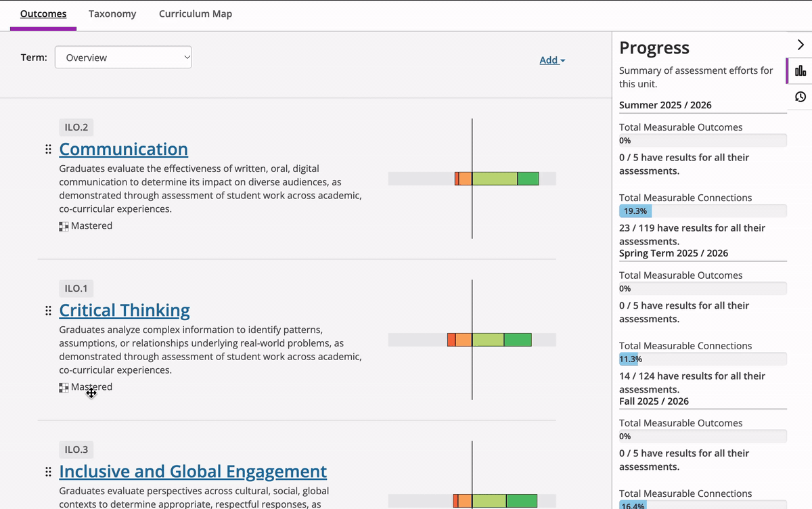Click the '23 / 119 have results' summary text
The height and width of the screenshot is (509, 812).
(x=692, y=234)
